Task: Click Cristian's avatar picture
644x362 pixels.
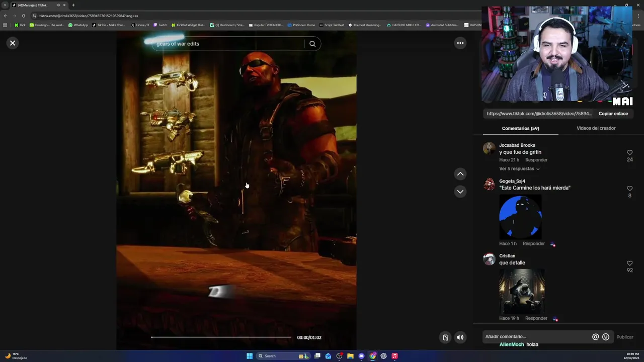Action: [489, 259]
